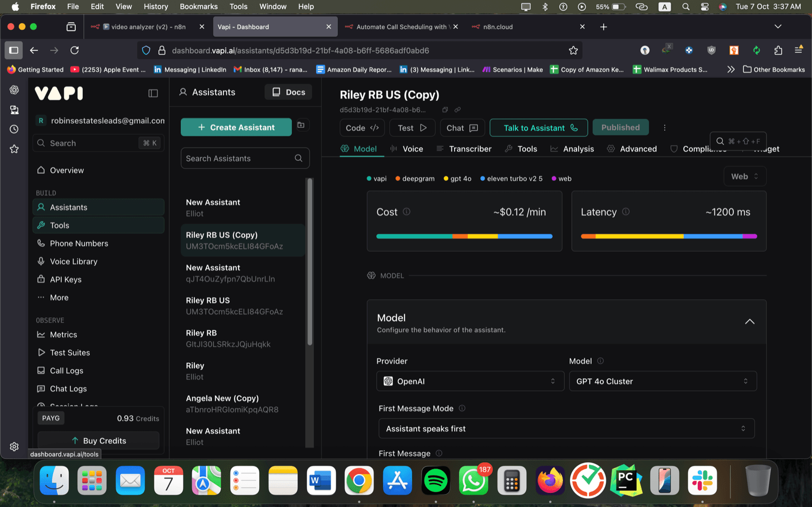Open the Model dropdown showing GPT 4o Cluster
The image size is (812, 507).
(663, 381)
